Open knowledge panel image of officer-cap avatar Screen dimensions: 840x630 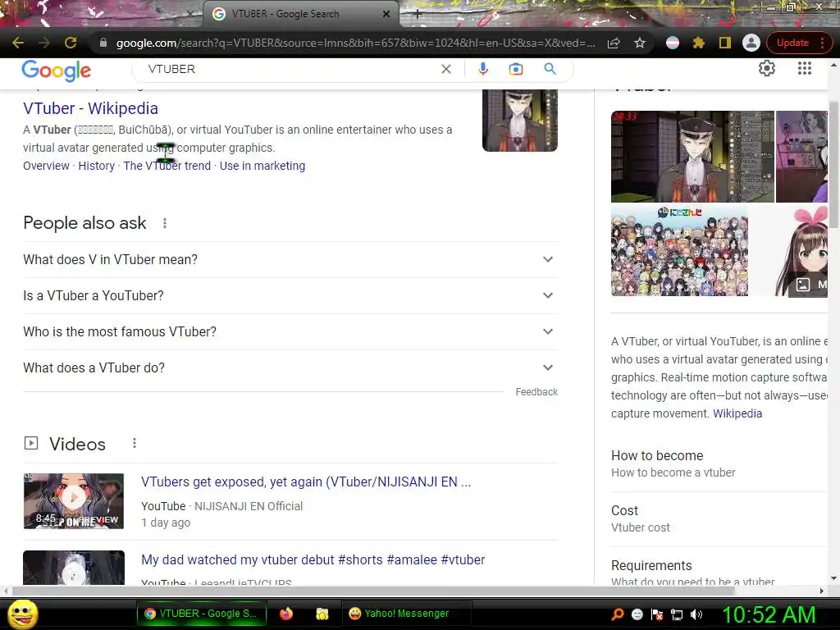[x=692, y=157]
